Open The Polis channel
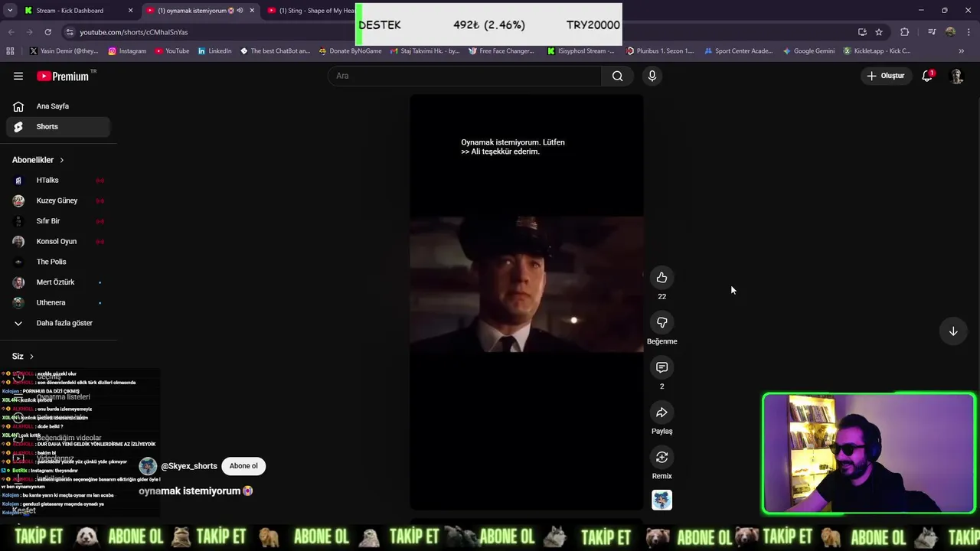 pos(58,262)
